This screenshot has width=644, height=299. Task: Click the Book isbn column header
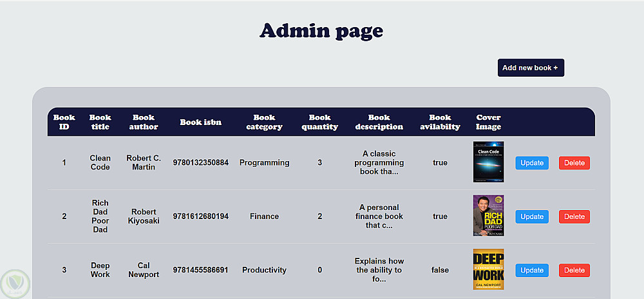(x=200, y=122)
